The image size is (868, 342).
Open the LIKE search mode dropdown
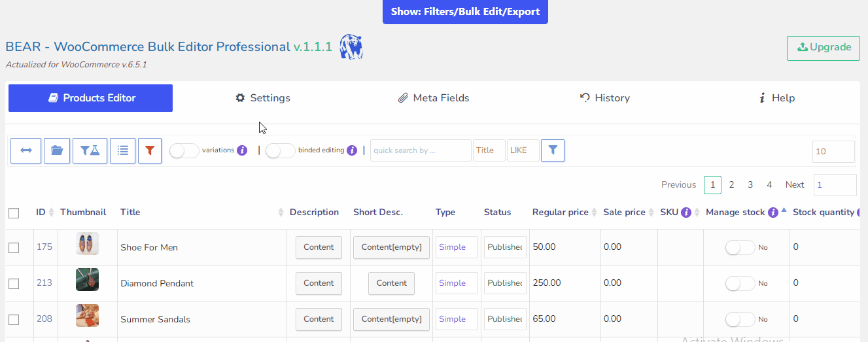tap(523, 150)
